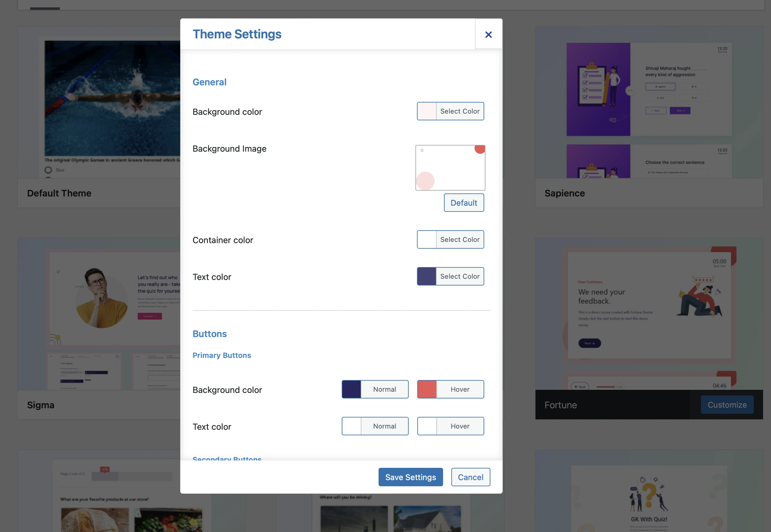
Task: Select the Default Theme option
Action: pos(59,193)
